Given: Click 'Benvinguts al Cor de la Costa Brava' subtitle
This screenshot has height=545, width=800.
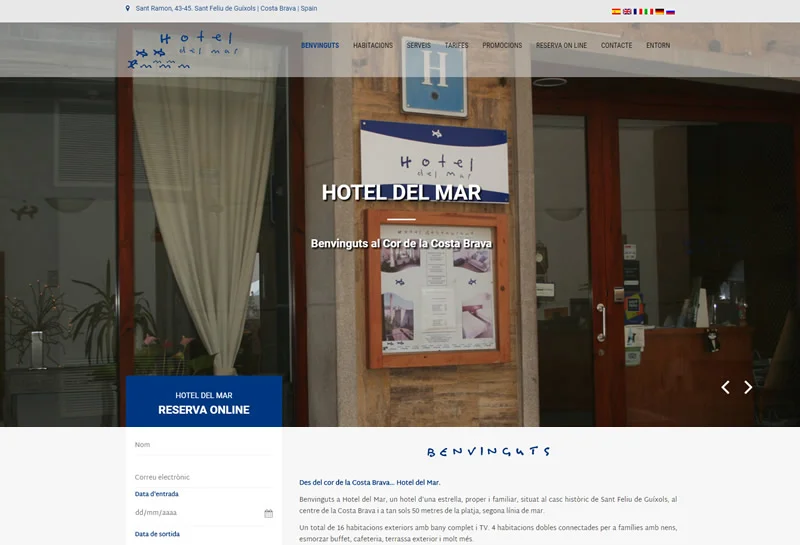Looking at the screenshot, I should tap(402, 243).
